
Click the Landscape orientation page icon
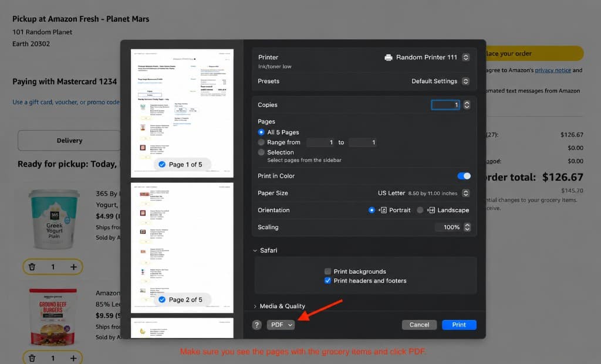(x=431, y=210)
